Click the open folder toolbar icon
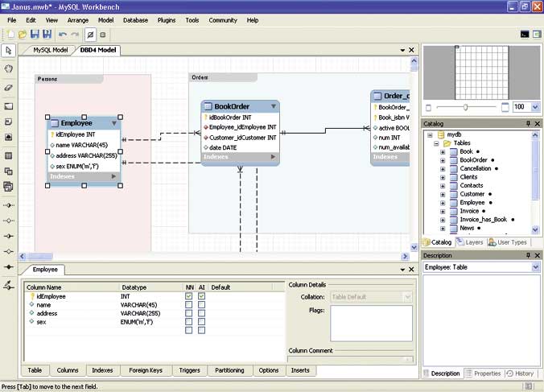This screenshot has height=392, width=544. 23,35
